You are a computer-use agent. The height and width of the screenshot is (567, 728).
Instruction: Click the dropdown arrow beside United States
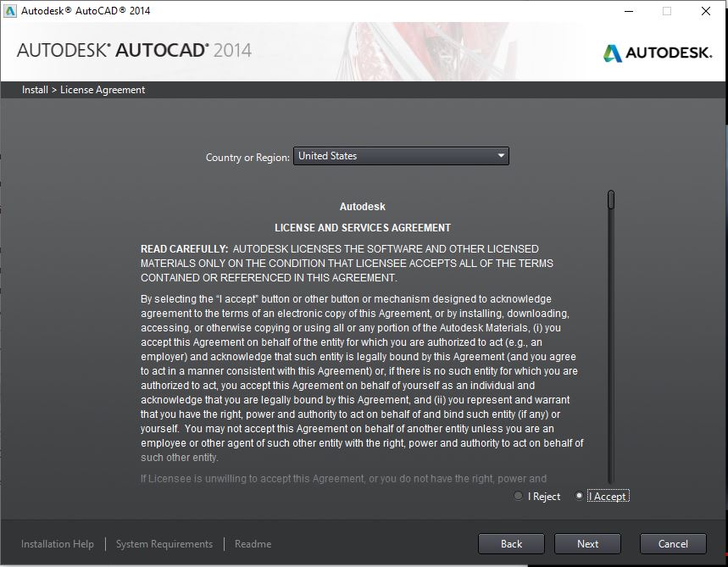coord(501,156)
